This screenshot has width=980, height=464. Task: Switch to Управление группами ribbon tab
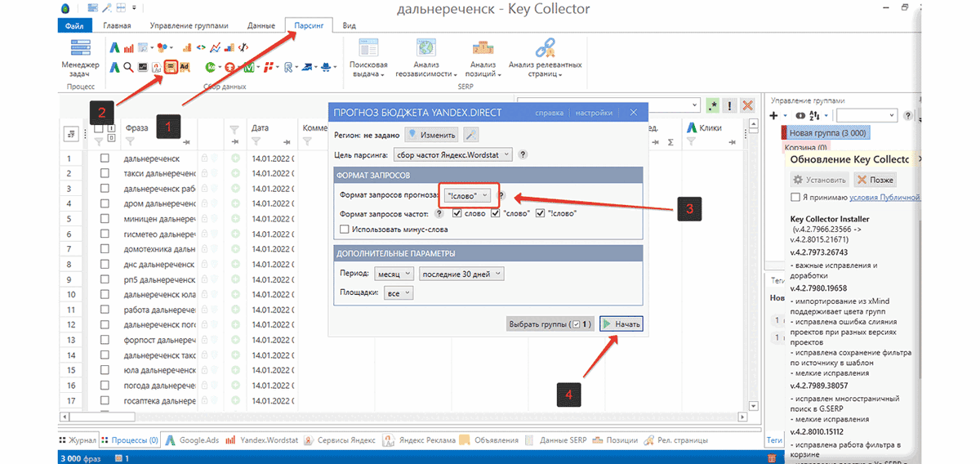(191, 25)
